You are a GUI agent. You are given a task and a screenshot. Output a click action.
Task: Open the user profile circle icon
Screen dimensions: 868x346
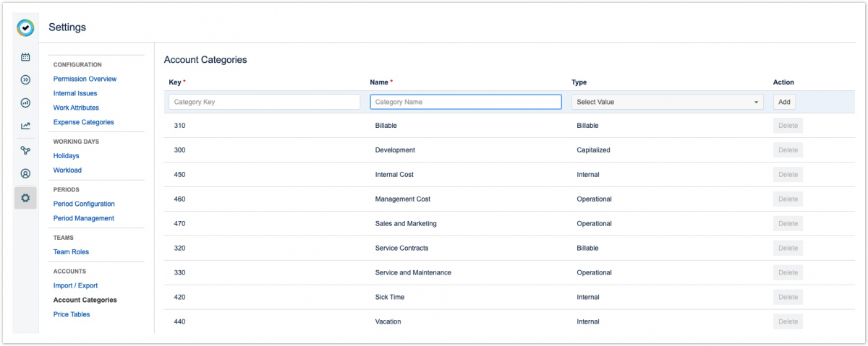25,173
